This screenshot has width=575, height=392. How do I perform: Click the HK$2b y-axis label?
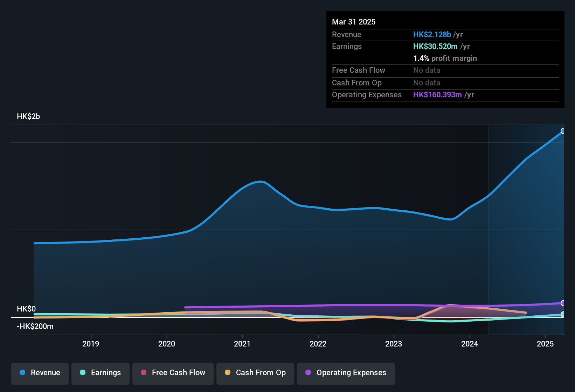tap(28, 117)
